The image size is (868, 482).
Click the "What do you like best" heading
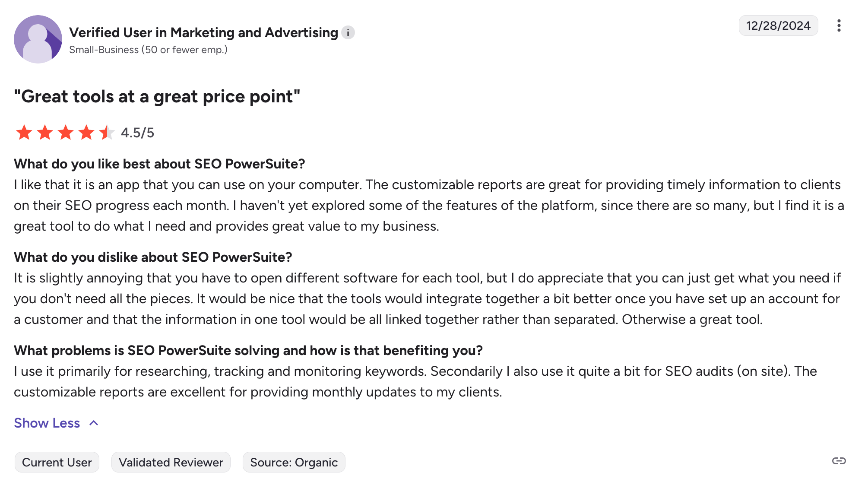click(x=159, y=164)
